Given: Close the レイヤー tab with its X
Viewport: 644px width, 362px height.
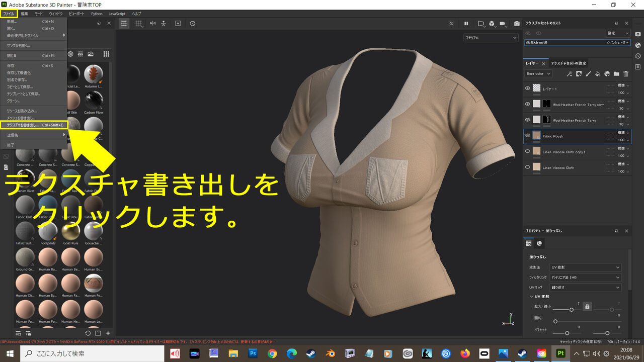Looking at the screenshot, I should pyautogui.click(x=543, y=64).
